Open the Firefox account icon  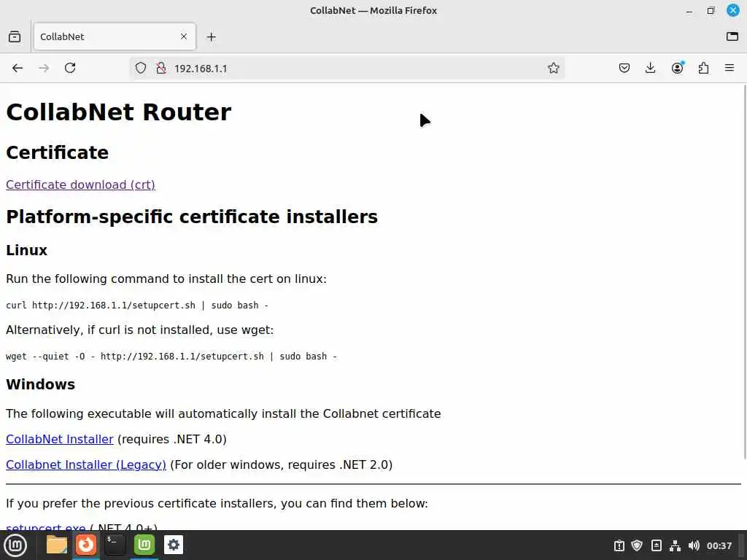click(x=677, y=68)
